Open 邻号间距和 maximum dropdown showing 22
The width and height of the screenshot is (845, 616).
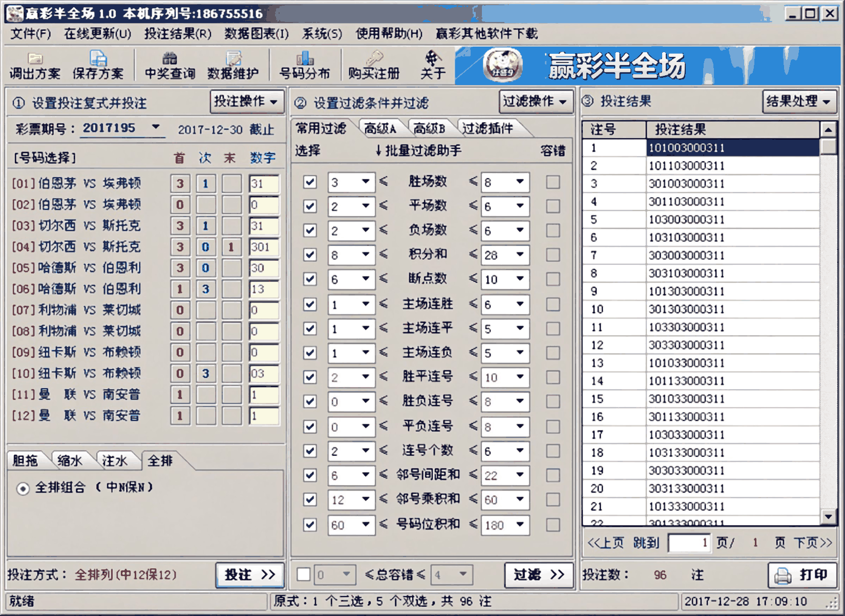(x=520, y=475)
